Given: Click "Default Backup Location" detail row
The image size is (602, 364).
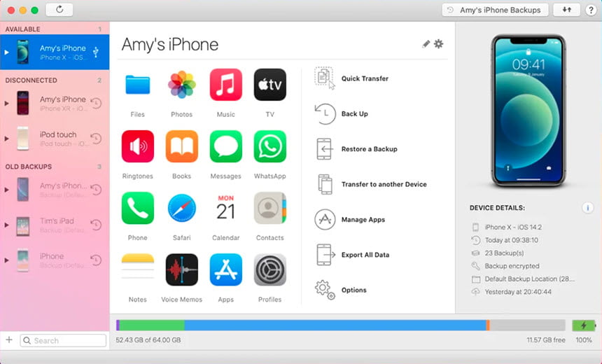Looking at the screenshot, I should 523,279.
